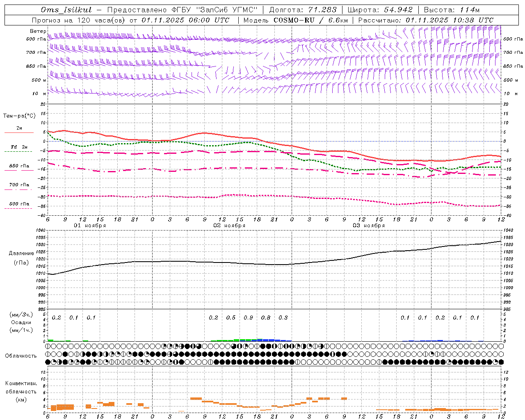This screenshot has width=525, height=420.
Task: Click the Облачность cloud cover label
Action: tap(21, 356)
